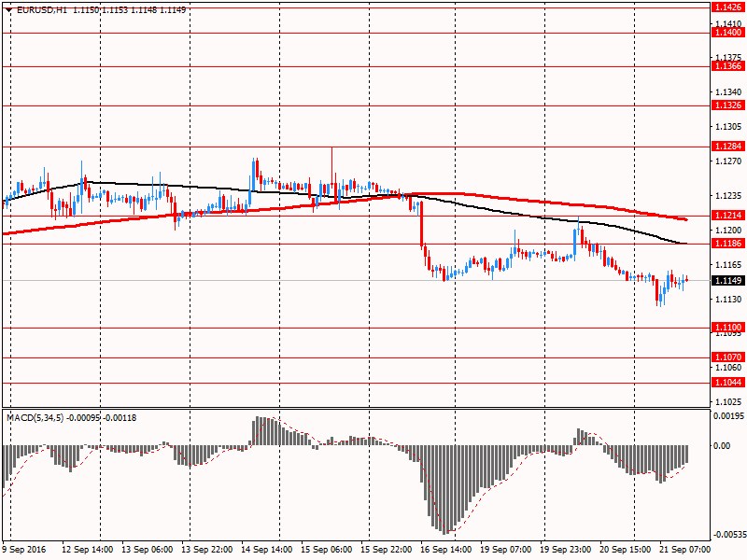The image size is (747, 560).
Task: Click the 12 Sep 14:00 time label
Action: coord(88,550)
